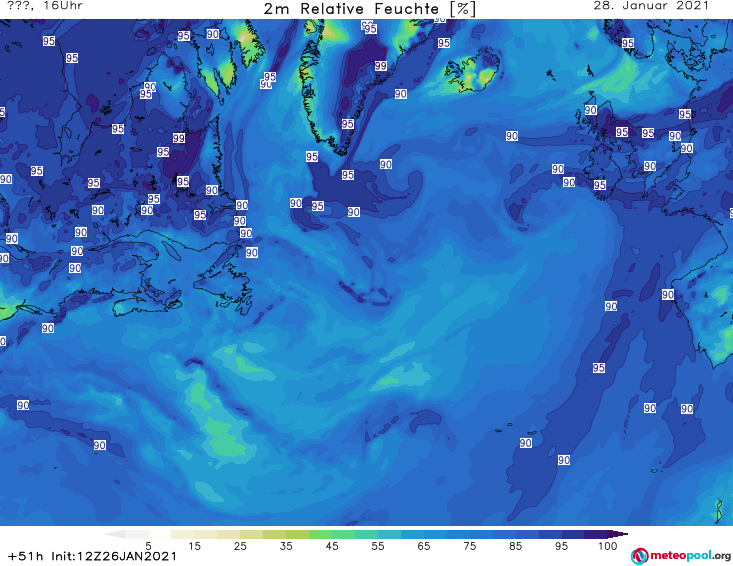Click the "99" contour label over Greenland
733x566 pixels.
381,66
